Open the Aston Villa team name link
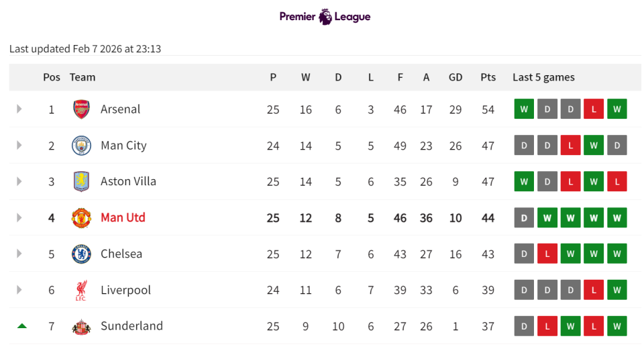This screenshot has width=644, height=357. 128,181
